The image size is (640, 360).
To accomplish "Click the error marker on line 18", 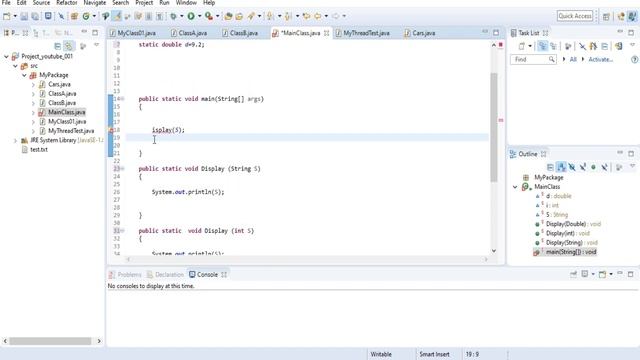I will click(x=111, y=130).
